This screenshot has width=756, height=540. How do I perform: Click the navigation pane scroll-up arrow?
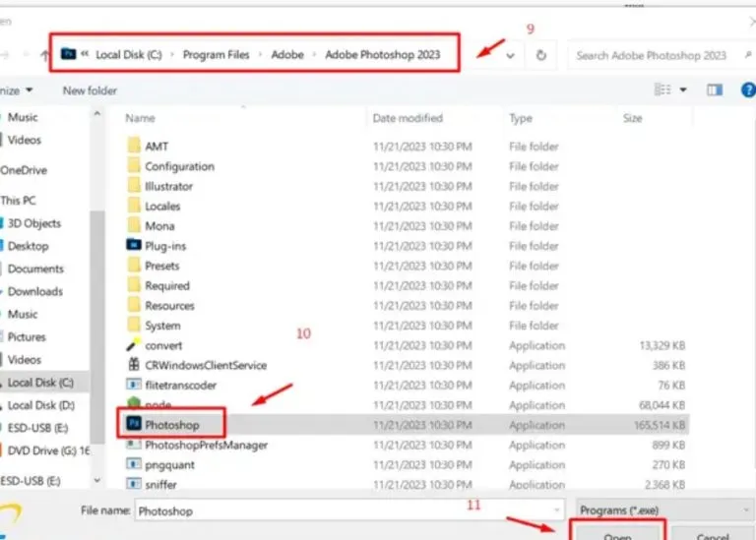pos(96,114)
